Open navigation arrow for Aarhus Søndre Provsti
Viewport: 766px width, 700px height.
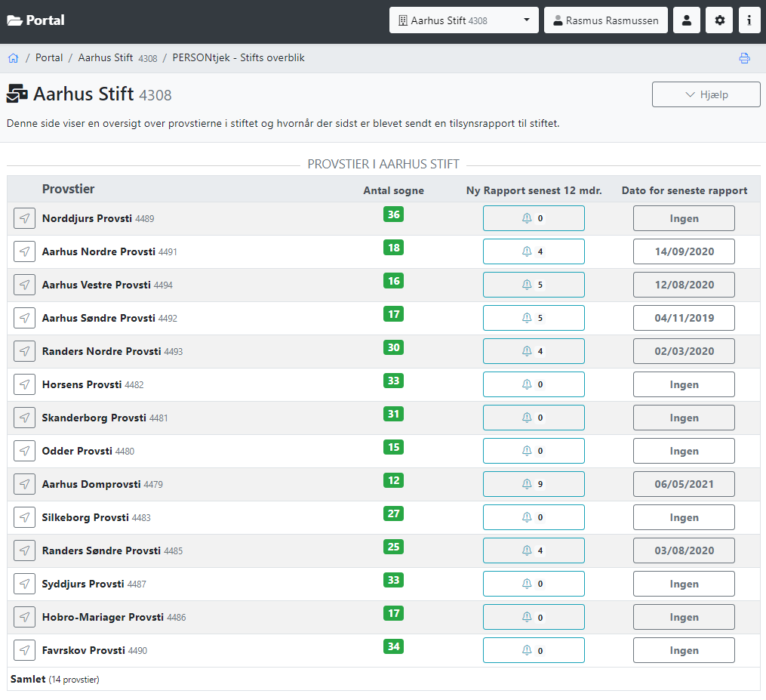24,318
